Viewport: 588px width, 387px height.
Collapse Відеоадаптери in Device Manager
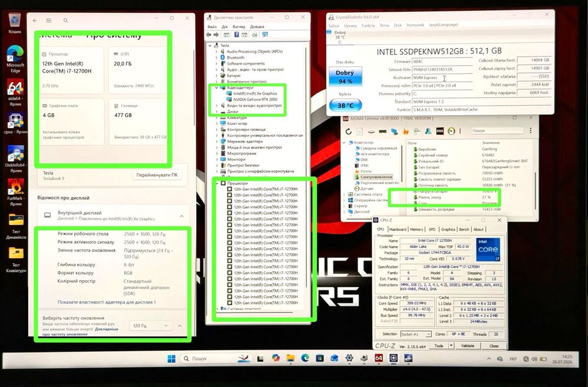pos(216,88)
